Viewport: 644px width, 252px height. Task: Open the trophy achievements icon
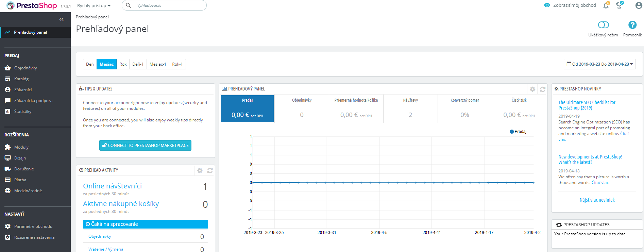[x=619, y=5]
